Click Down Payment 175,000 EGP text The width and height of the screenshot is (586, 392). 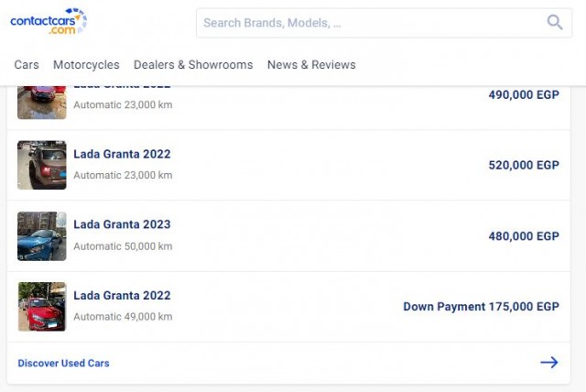481,307
